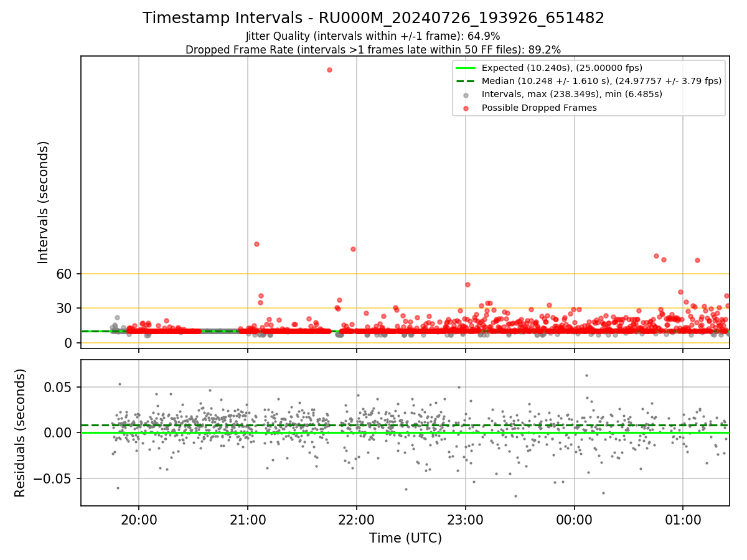Viewport: 747px width, 560px height.
Task: Select legend entry 'Intervals, max (238.349s), min (6.485s)'
Action: click(571, 95)
